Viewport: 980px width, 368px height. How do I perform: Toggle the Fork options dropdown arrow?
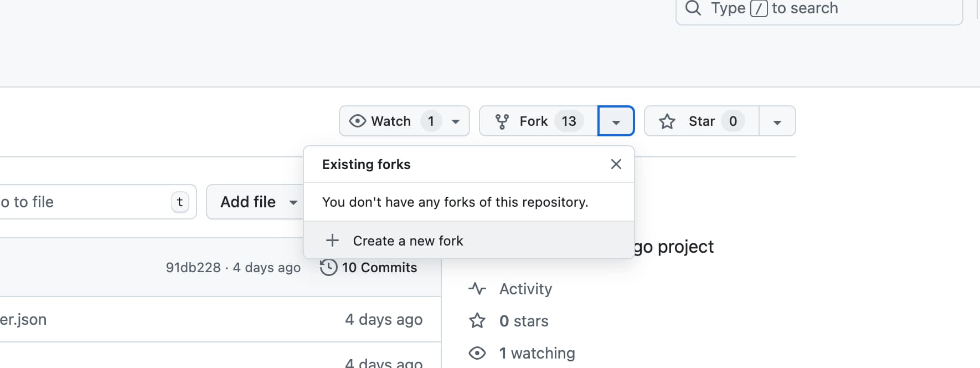[x=616, y=121]
